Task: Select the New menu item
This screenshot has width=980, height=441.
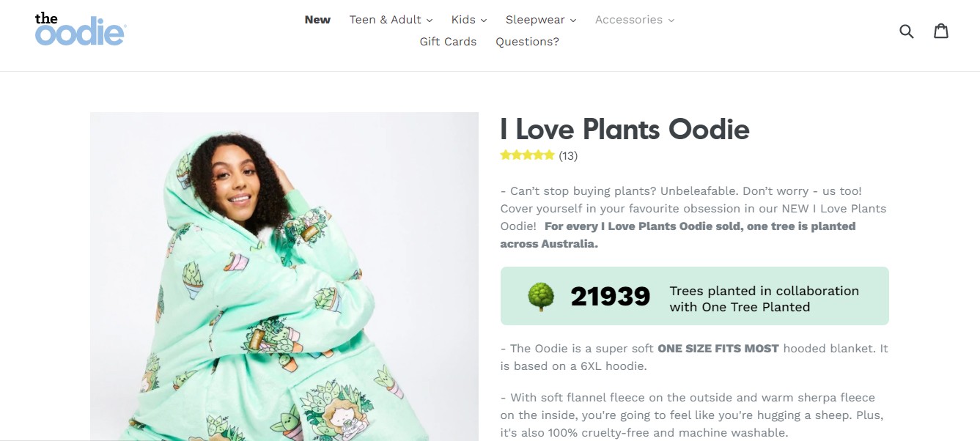Action: 317,20
